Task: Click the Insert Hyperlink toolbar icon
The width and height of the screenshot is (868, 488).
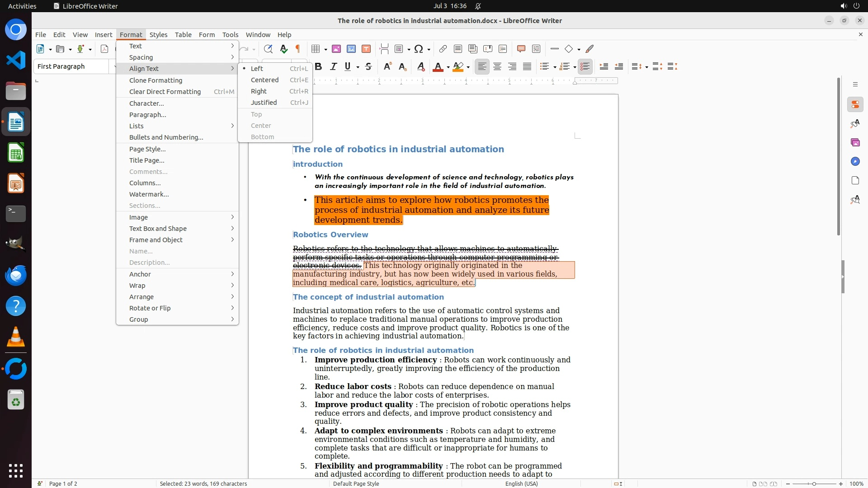Action: coord(443,49)
